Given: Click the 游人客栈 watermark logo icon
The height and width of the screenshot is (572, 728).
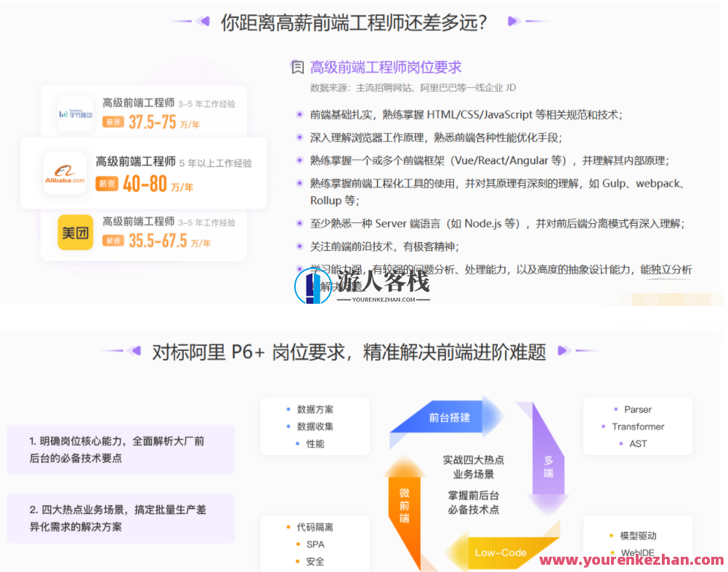Looking at the screenshot, I should (x=314, y=286).
